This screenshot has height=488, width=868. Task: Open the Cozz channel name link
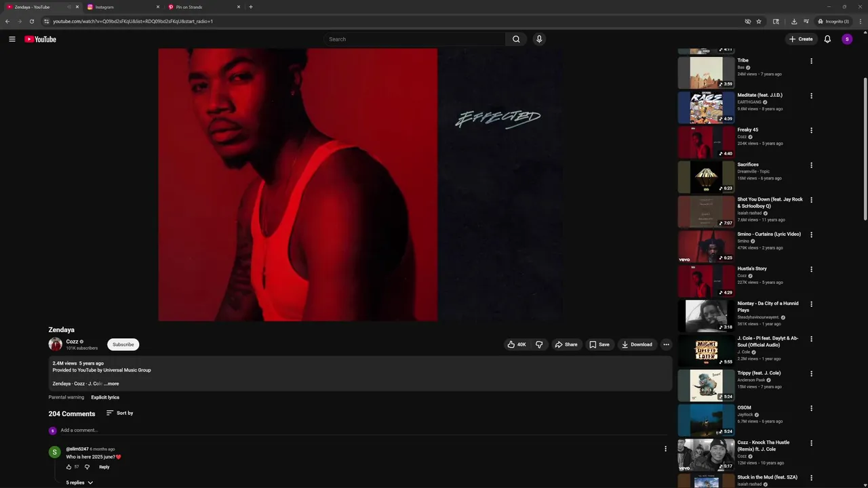coord(72,342)
